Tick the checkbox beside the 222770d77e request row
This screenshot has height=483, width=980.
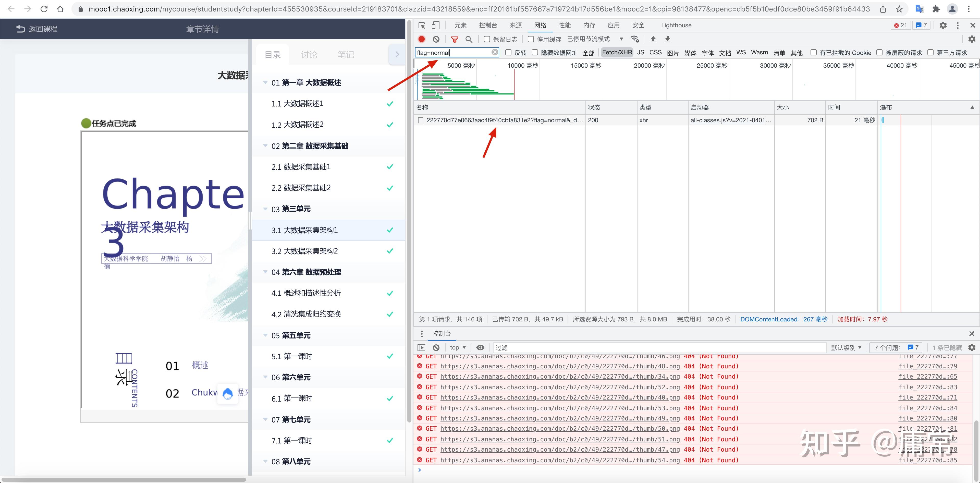point(420,120)
